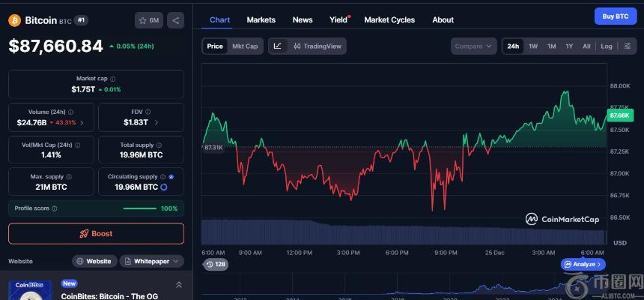Open the Markets tab

click(261, 19)
